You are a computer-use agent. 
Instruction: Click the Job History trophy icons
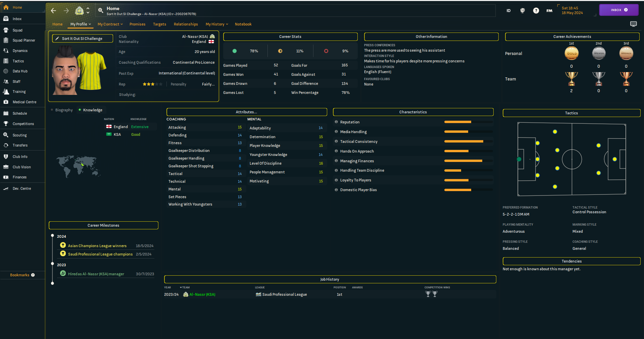point(431,294)
